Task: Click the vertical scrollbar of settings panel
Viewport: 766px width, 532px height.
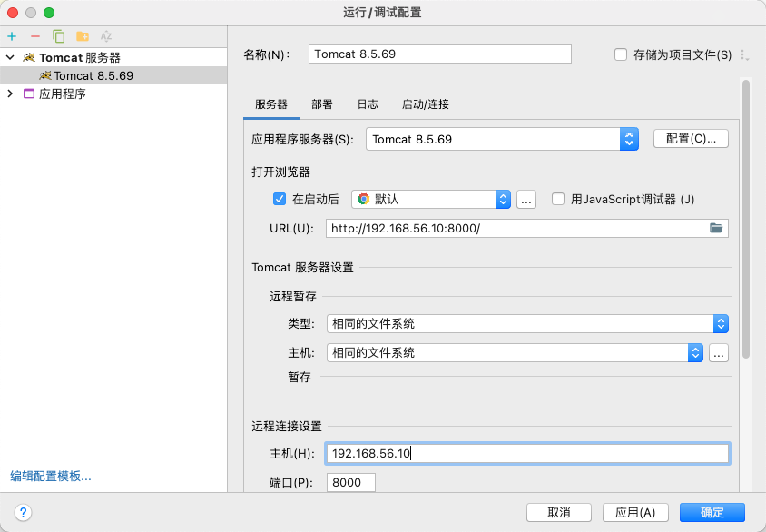Action: (x=745, y=220)
